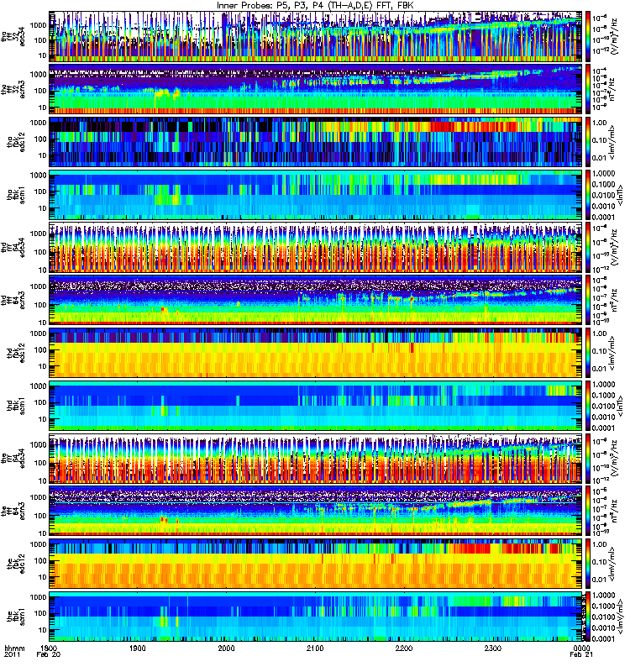Click the color bar of tha fff scm3 panel

point(589,89)
